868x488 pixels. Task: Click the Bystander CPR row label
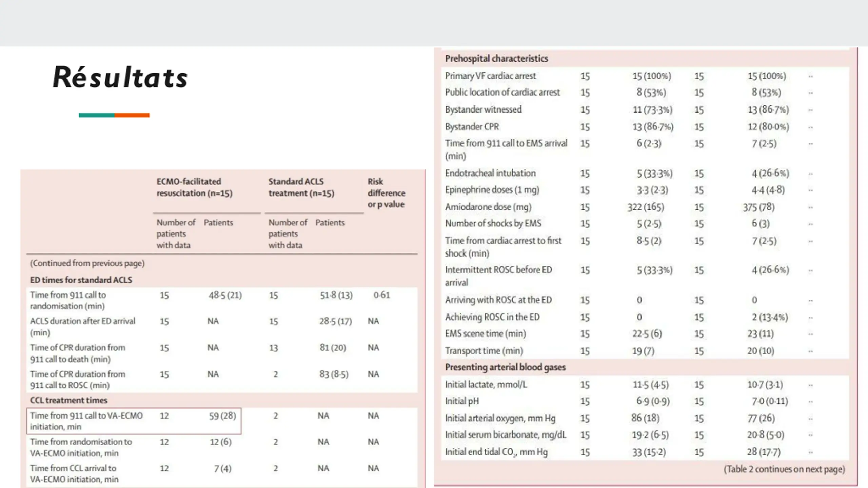tap(472, 127)
